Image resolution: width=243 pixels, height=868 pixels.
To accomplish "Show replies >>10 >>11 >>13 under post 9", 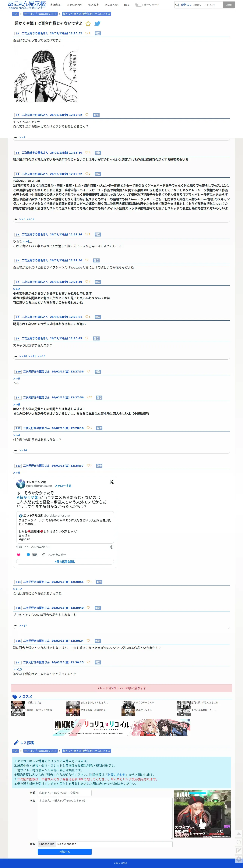I will pos(32,356).
